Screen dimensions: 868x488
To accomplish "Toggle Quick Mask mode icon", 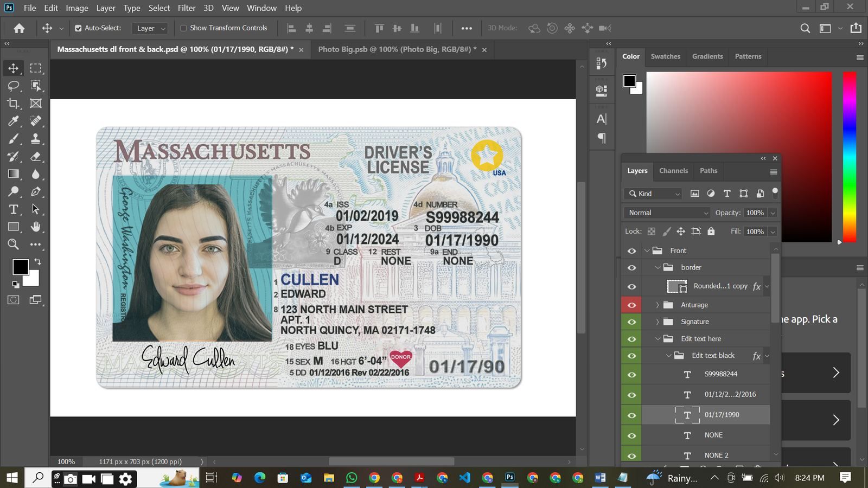I will [14, 300].
